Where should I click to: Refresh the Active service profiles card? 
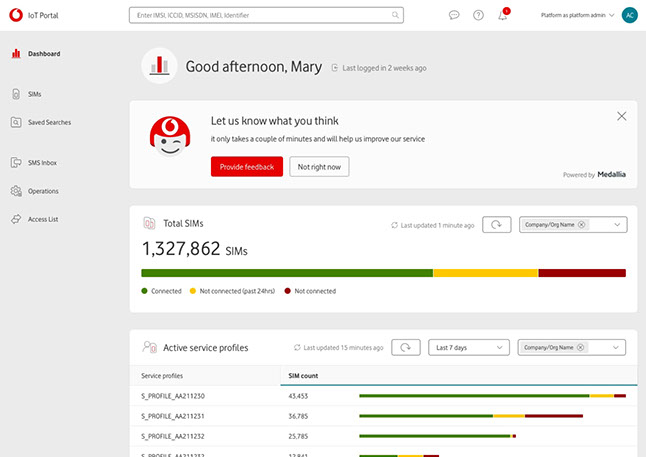(405, 347)
